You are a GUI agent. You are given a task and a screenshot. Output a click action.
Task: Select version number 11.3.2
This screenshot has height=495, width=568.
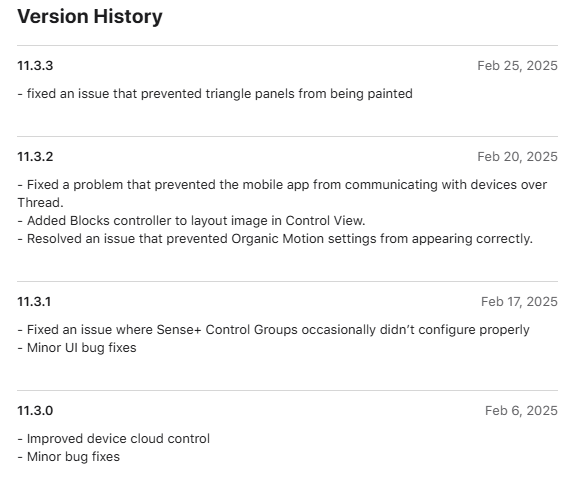pyautogui.click(x=35, y=157)
